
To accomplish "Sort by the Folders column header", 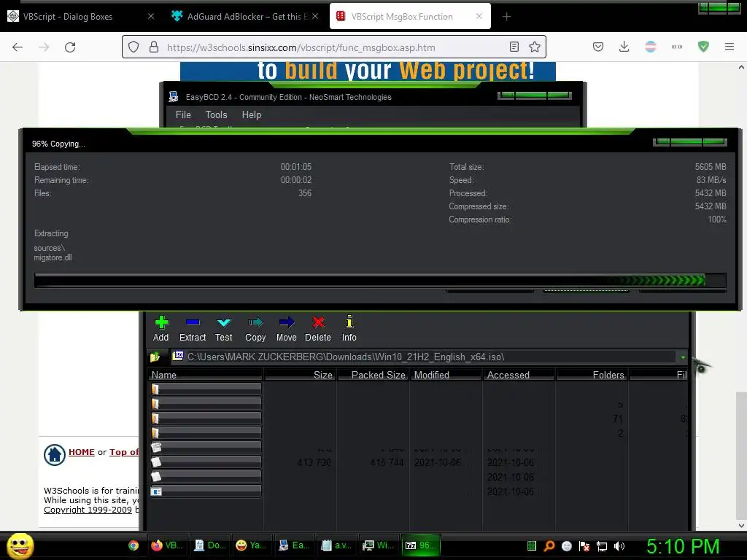I will pyautogui.click(x=592, y=375).
